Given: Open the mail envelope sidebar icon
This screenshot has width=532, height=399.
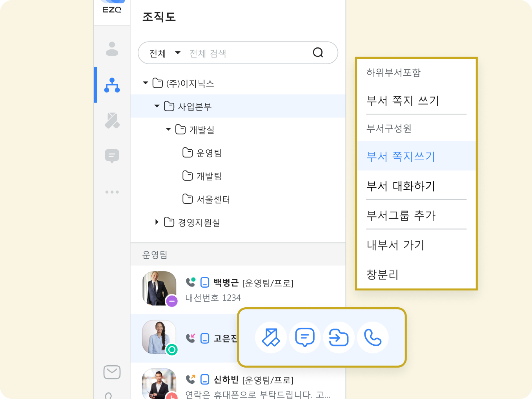Looking at the screenshot, I should click(x=112, y=372).
